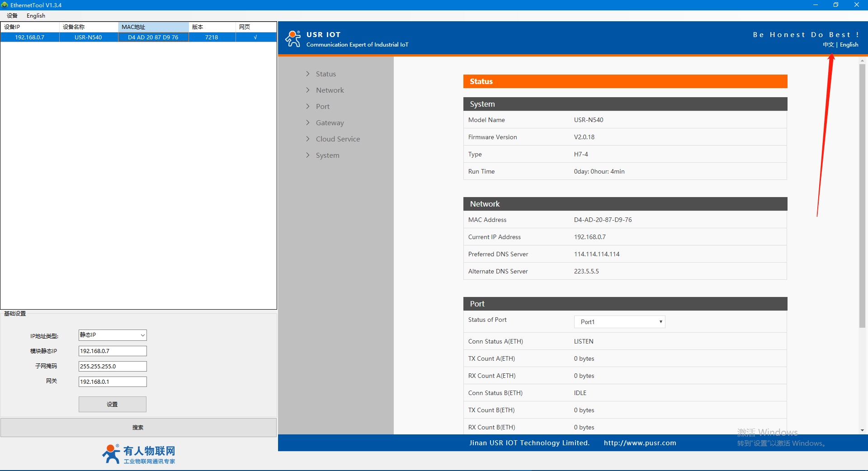Click the USR IOT logo icon
Screen dimensions: 868x471
coord(293,39)
